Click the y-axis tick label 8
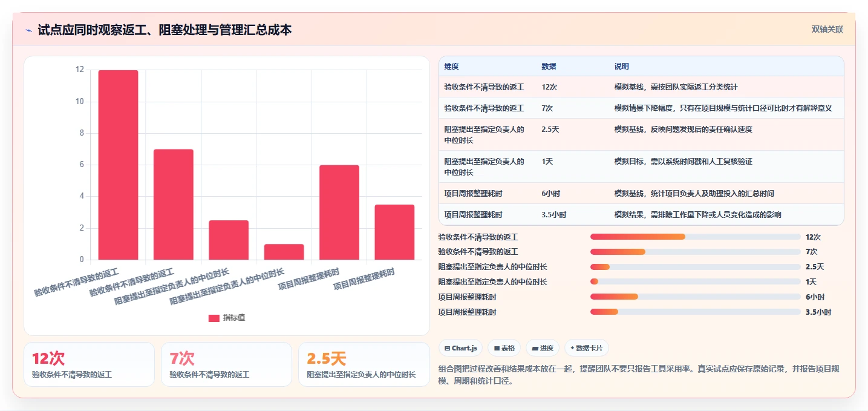 pyautogui.click(x=82, y=133)
